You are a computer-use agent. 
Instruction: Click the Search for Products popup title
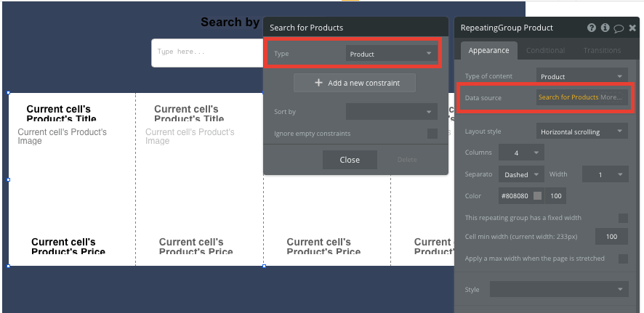click(307, 28)
